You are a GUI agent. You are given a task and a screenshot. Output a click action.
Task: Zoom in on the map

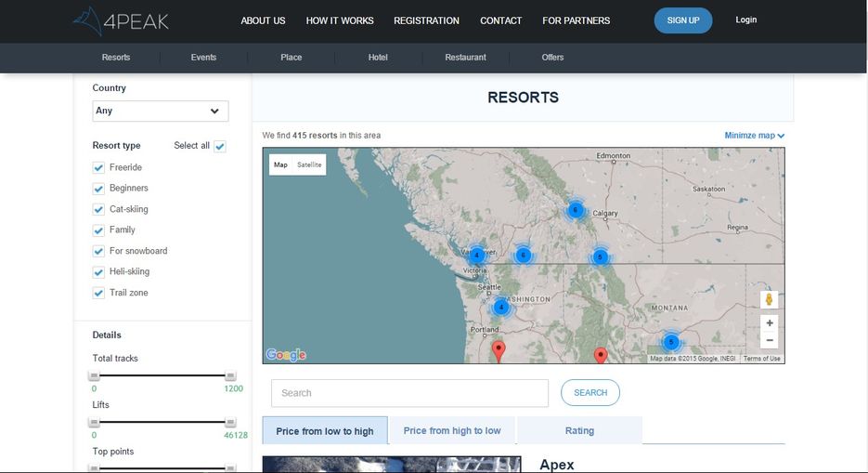point(769,322)
